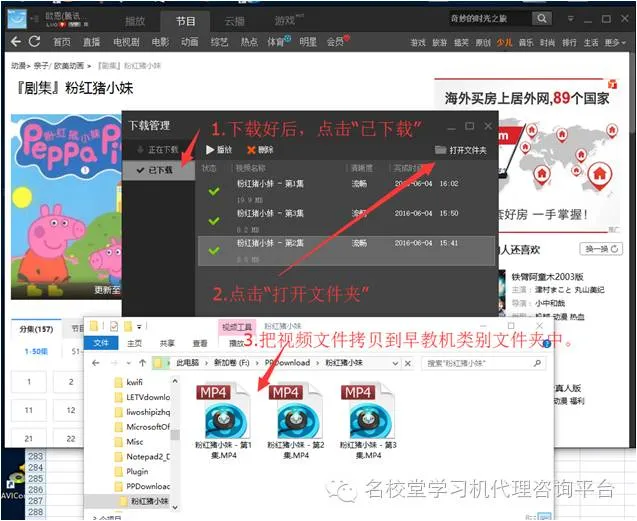Click the back arrow in video player navigation
The height and width of the screenshot is (521, 637).
click(x=15, y=41)
